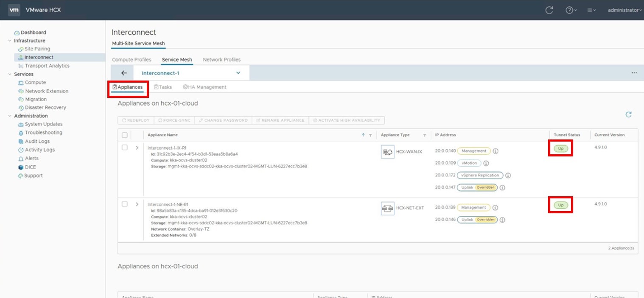Toggle the select-all appliances header checkbox
644x298 pixels.
coord(125,135)
